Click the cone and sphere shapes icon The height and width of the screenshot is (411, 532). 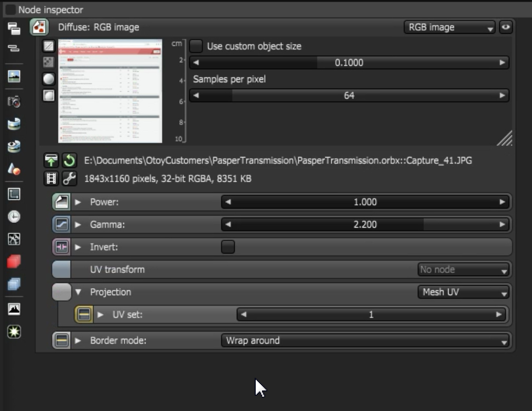14,169
